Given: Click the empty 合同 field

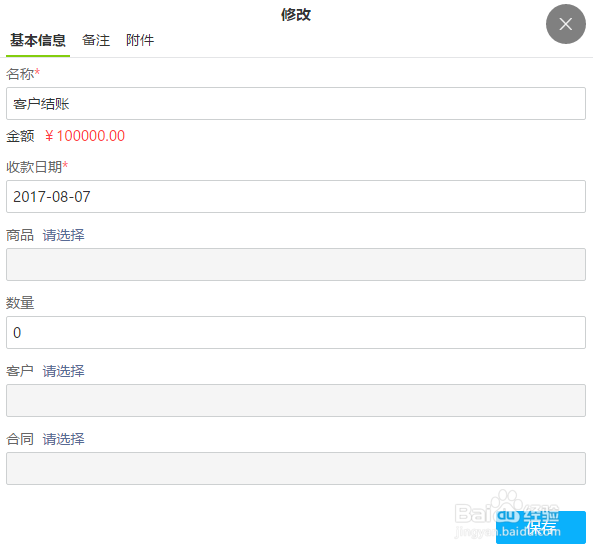Looking at the screenshot, I should [x=296, y=468].
